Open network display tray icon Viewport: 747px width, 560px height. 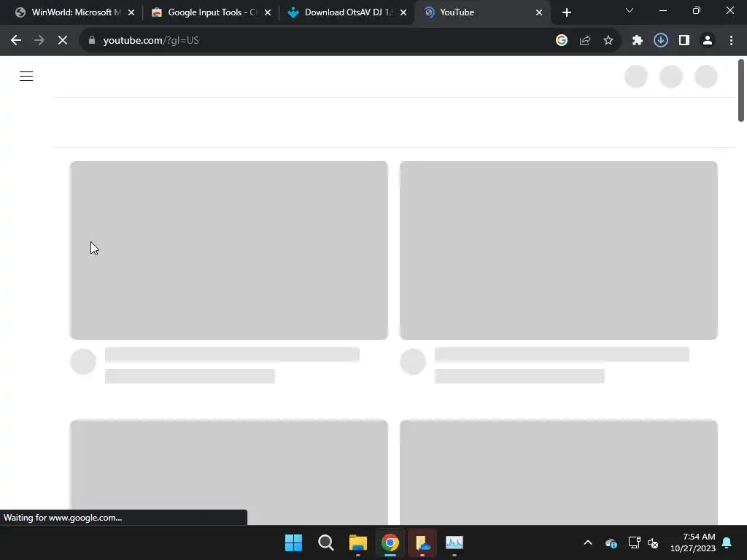pyautogui.click(x=634, y=542)
